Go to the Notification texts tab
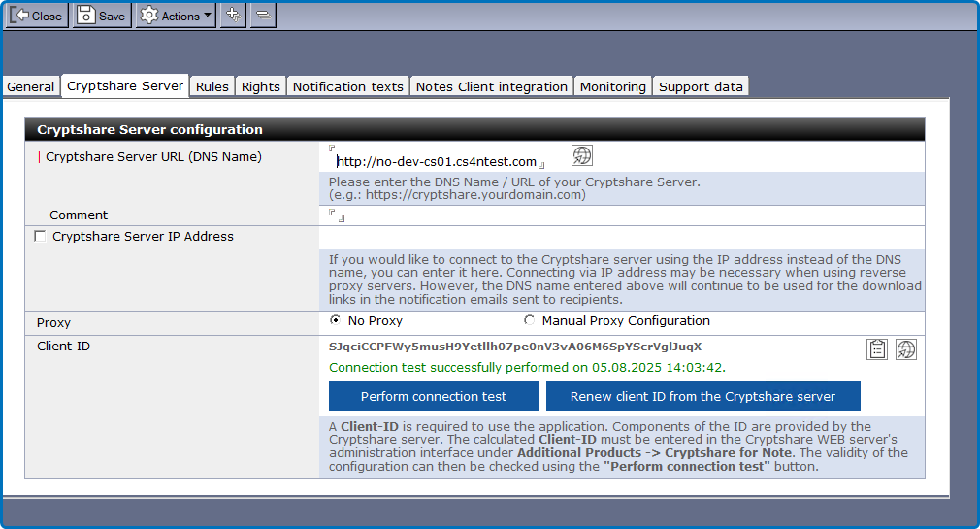 tap(347, 86)
